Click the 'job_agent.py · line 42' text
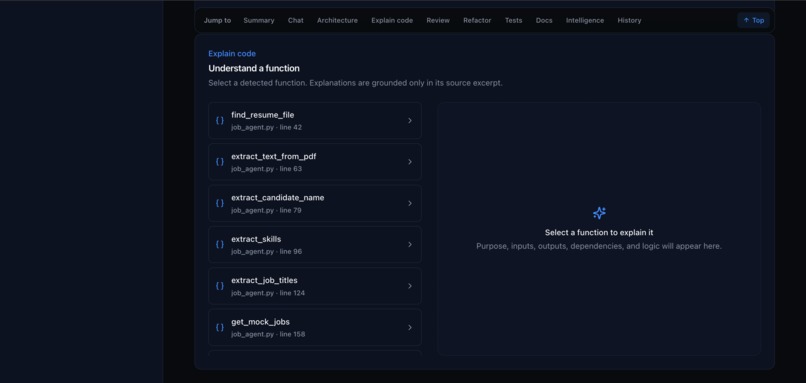Image resolution: width=806 pixels, height=383 pixels. pyautogui.click(x=266, y=127)
